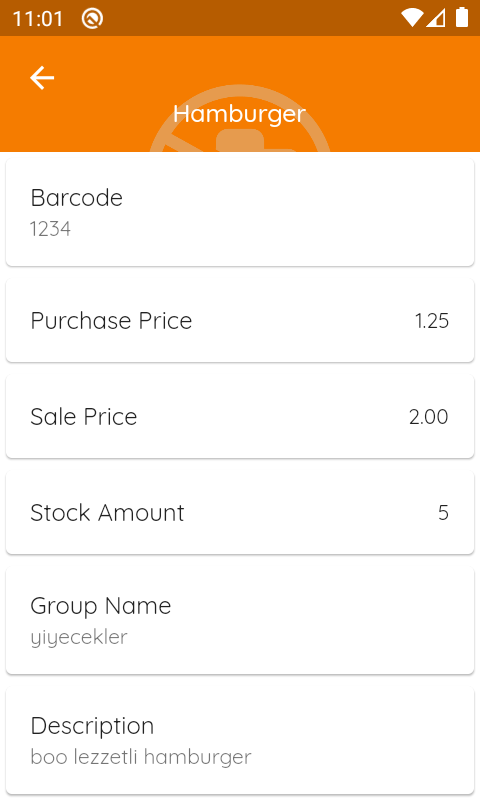Open the Barcode card

(240, 212)
